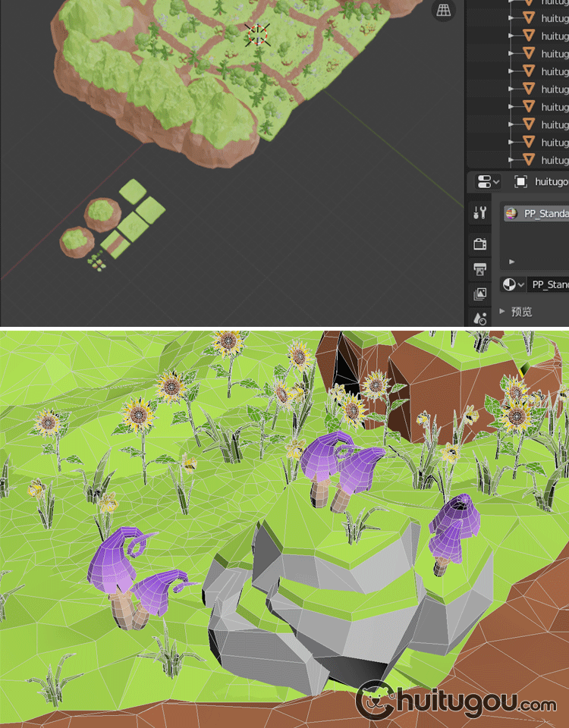Click mesh icon of lowest outliner row

click(x=529, y=160)
